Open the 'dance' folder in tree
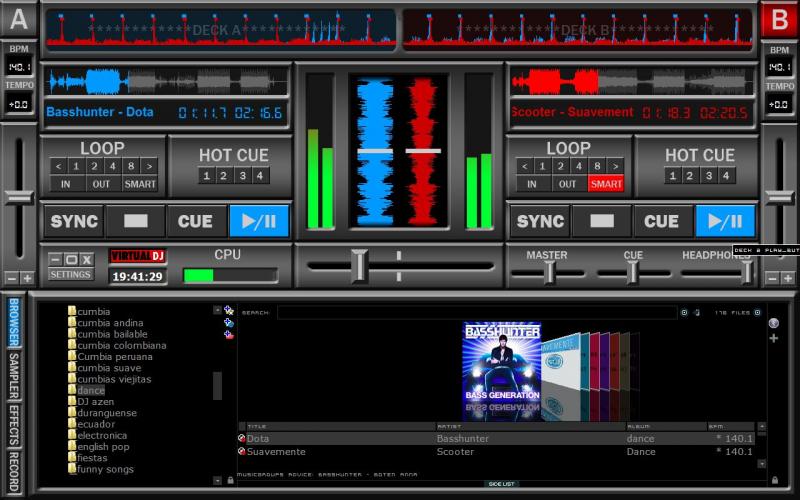Screen dimensions: 800x500 pos(91,390)
